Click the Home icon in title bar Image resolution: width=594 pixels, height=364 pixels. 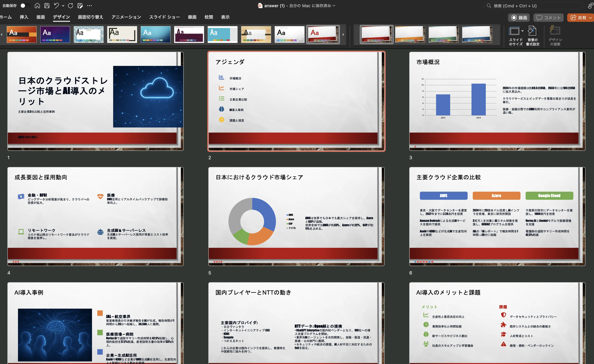point(37,5)
